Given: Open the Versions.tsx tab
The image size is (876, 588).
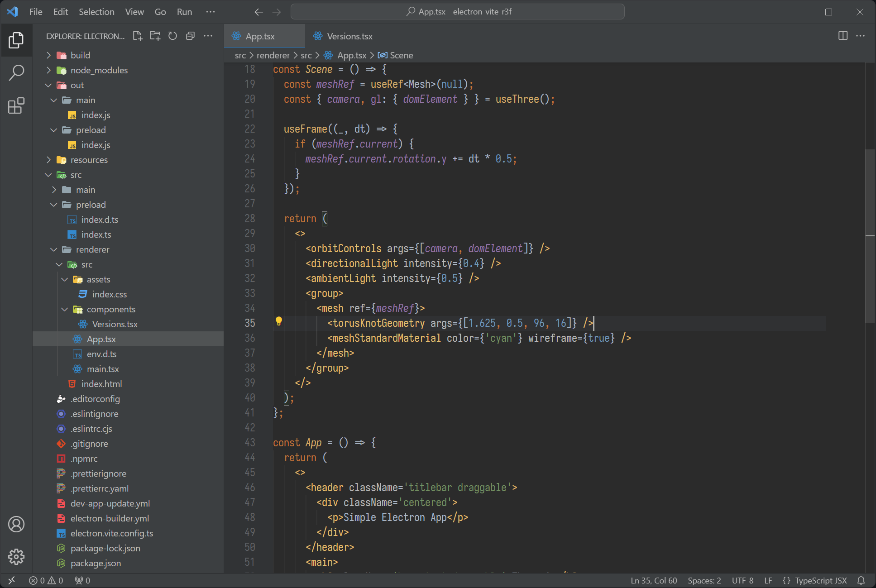Looking at the screenshot, I should tap(349, 36).
